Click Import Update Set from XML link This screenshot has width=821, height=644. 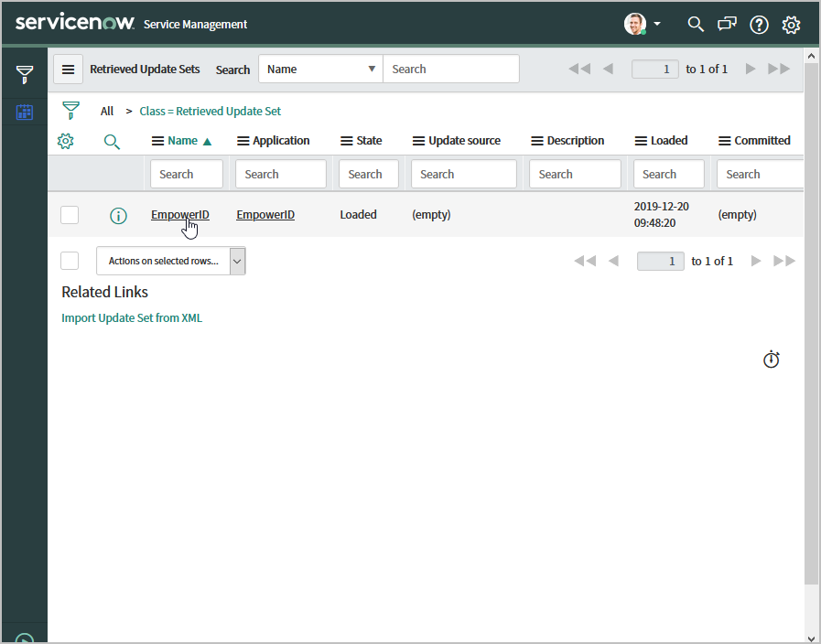132,318
